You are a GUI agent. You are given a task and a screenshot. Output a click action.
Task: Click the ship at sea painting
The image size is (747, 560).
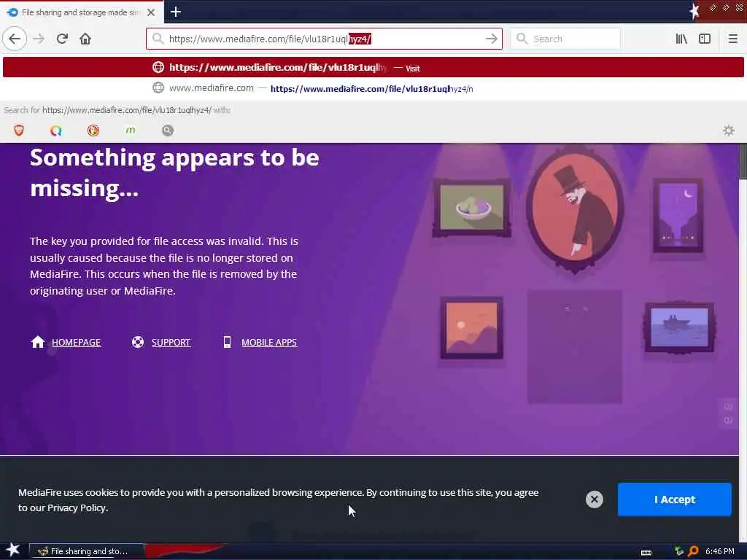679,327
